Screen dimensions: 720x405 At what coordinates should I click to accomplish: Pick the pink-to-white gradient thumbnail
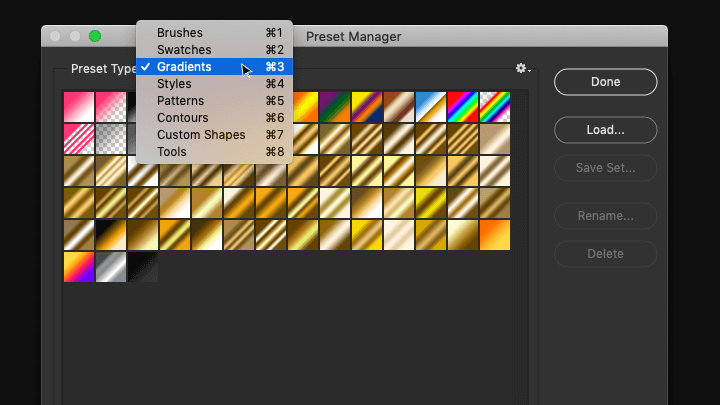pos(79,107)
